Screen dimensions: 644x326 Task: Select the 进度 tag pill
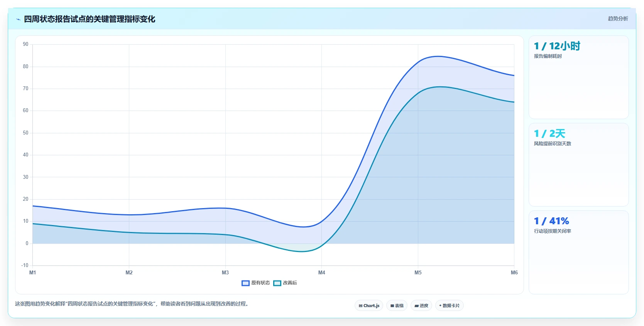click(x=421, y=306)
